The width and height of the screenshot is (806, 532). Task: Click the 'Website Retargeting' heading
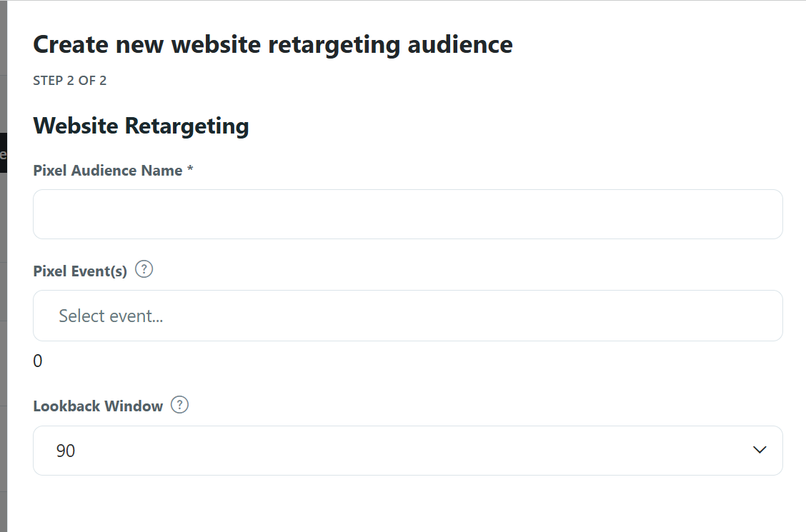point(141,126)
